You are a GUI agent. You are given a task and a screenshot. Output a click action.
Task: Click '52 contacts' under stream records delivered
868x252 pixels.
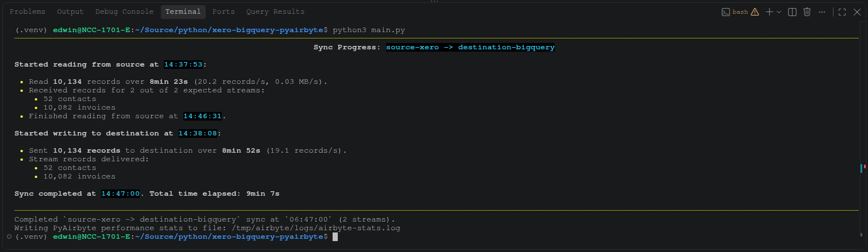tap(70, 168)
